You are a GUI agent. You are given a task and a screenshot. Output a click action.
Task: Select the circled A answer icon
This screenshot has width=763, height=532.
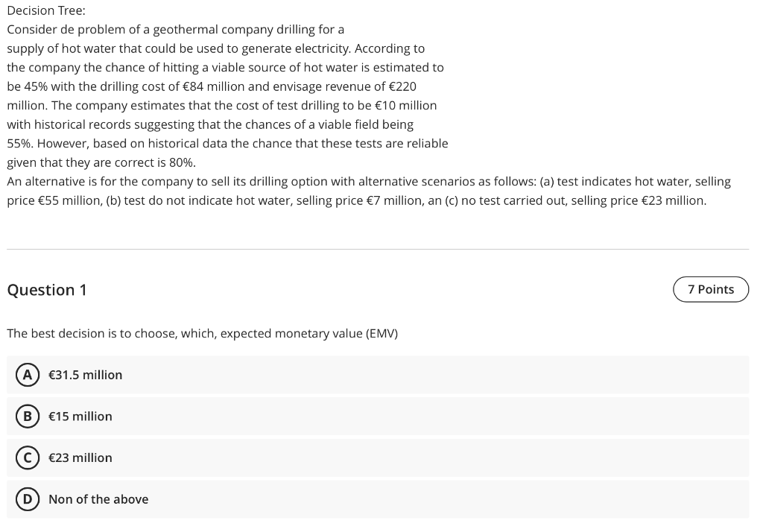28,375
